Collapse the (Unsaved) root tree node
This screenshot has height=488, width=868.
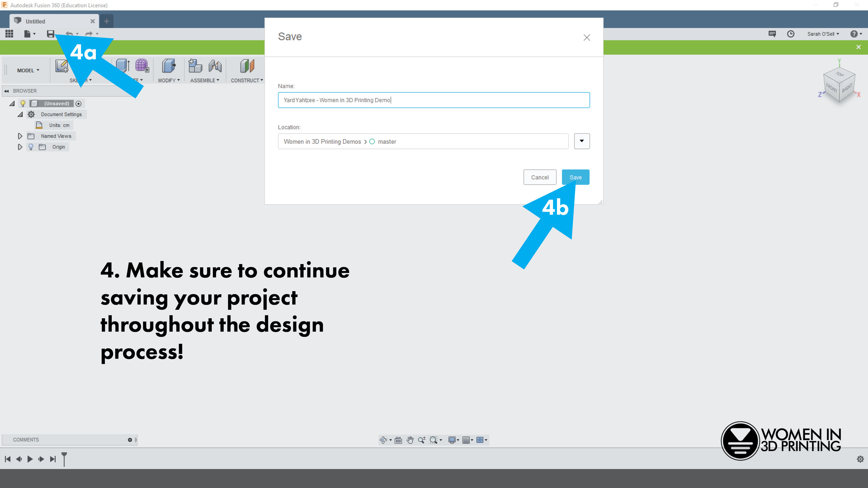tap(12, 103)
